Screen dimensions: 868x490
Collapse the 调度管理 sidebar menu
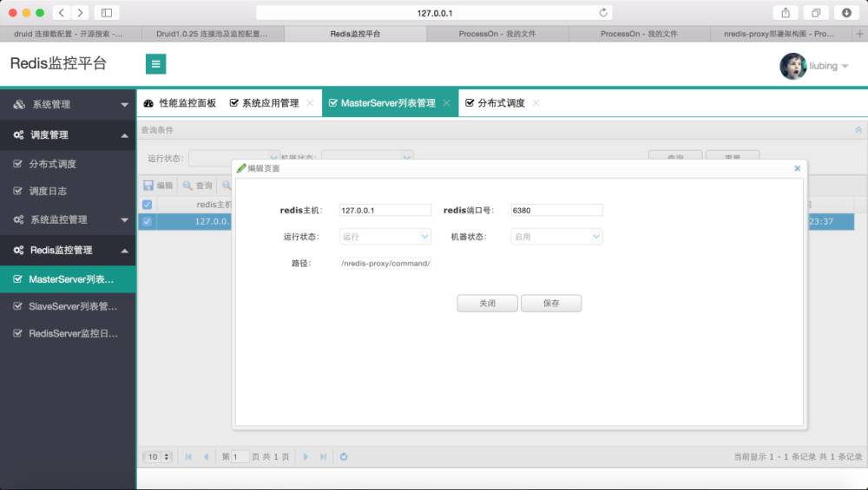coord(68,135)
